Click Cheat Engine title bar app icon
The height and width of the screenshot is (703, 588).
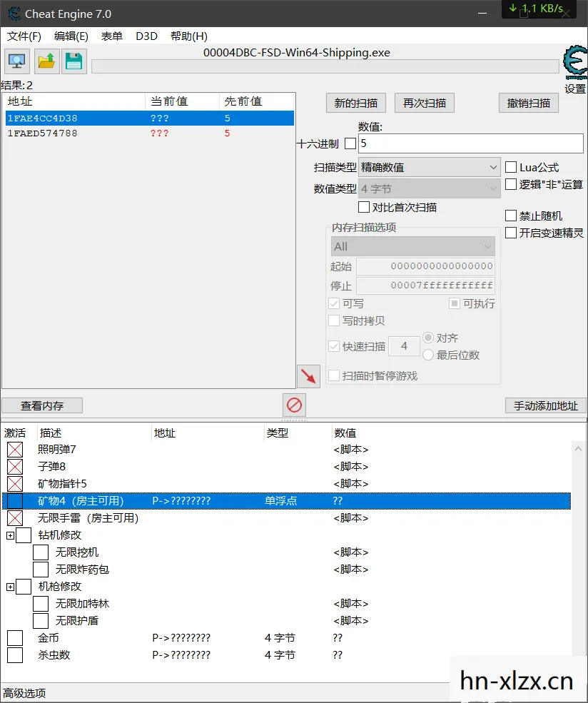click(14, 14)
